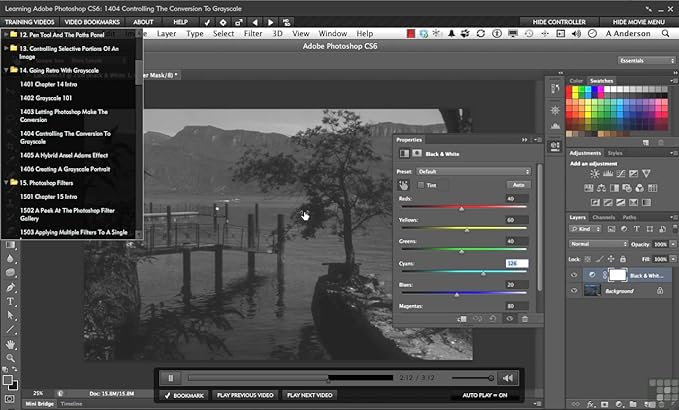Select the Zoom magnifier tool
This screenshot has width=679, height=410.
10,358
